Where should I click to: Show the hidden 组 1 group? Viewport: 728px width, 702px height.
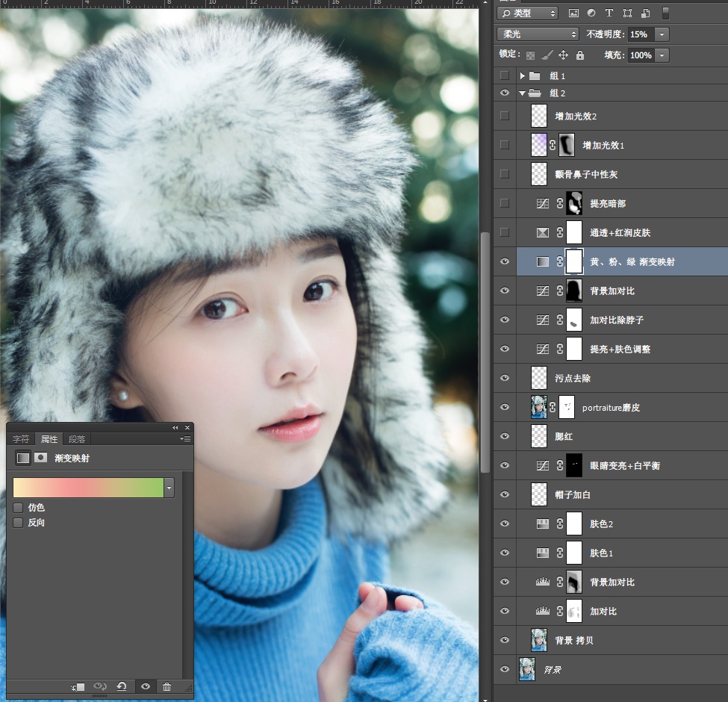[505, 75]
